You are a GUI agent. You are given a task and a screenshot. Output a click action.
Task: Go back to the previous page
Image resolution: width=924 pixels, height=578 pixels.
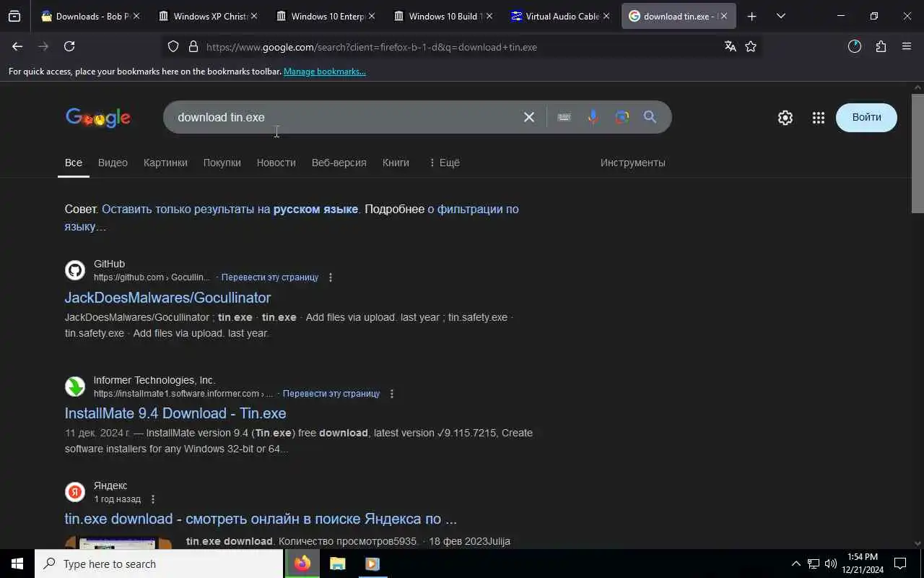pos(17,46)
